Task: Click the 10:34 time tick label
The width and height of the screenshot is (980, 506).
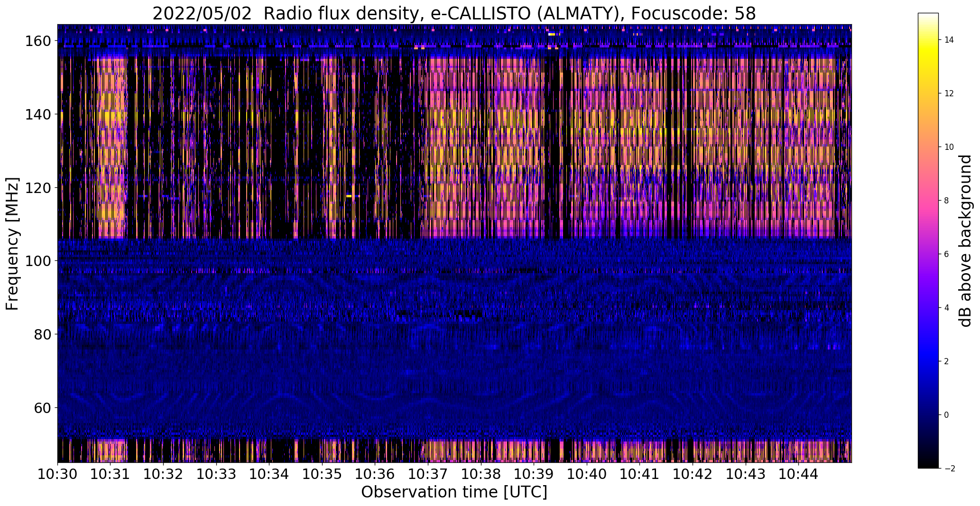Action: (269, 474)
